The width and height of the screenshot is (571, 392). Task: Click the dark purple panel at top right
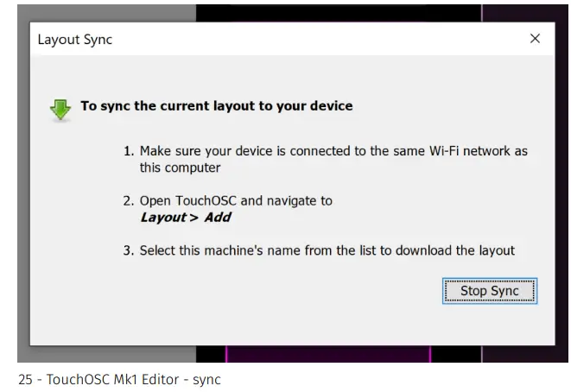[525, 12]
